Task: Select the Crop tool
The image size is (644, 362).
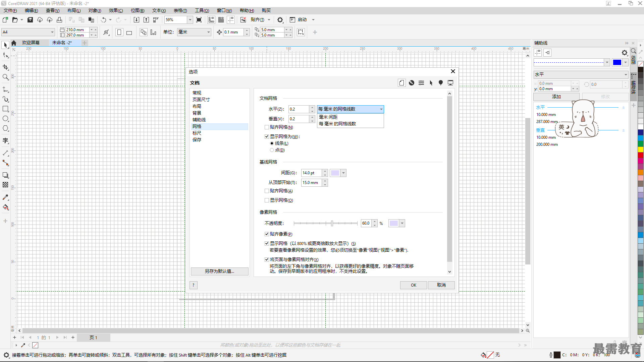Action: click(x=5, y=67)
